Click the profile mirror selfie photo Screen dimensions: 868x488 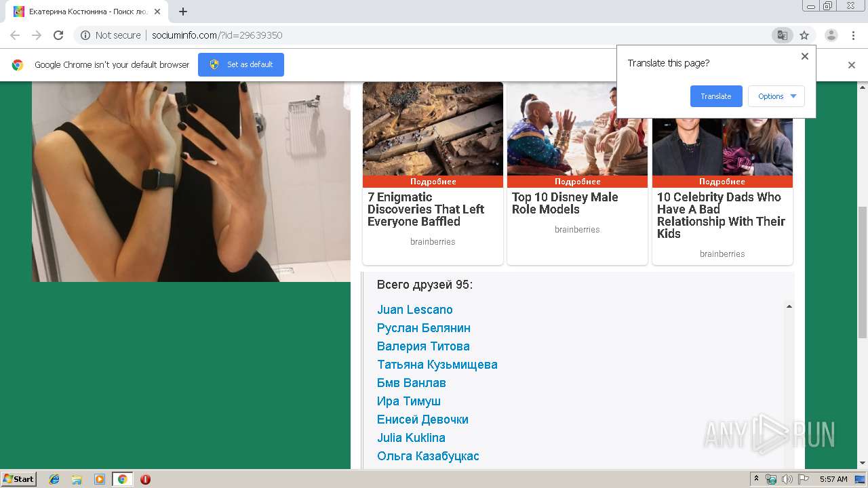click(x=191, y=182)
